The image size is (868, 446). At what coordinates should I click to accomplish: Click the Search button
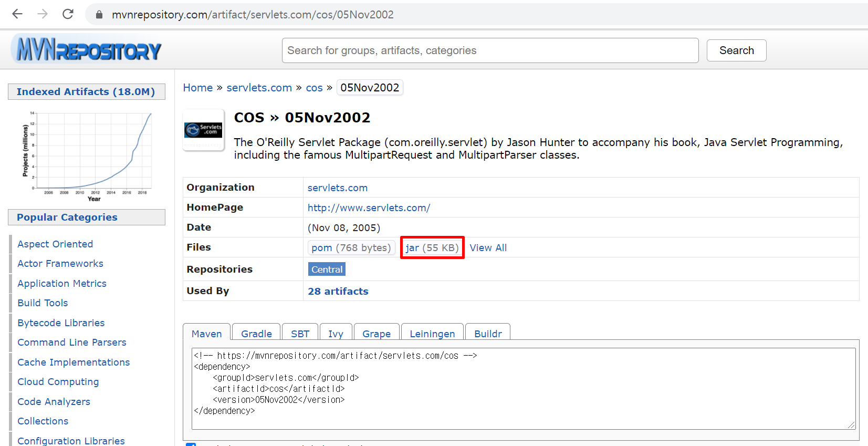tap(736, 50)
